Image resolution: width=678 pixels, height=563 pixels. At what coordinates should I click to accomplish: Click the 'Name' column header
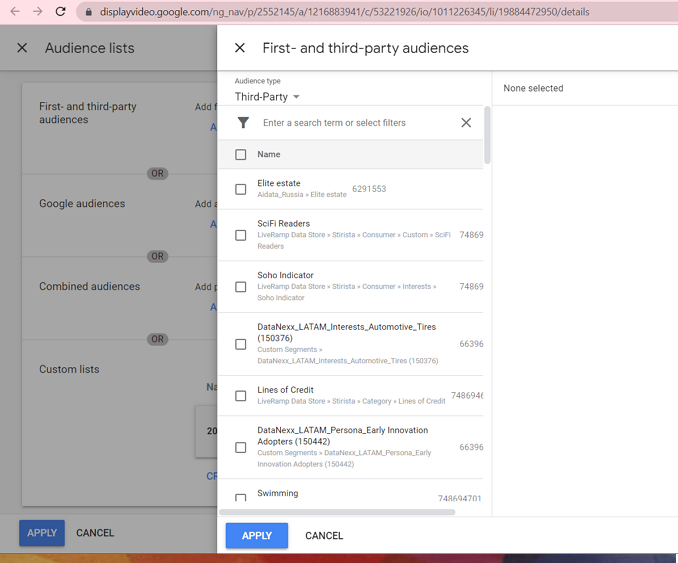(269, 154)
